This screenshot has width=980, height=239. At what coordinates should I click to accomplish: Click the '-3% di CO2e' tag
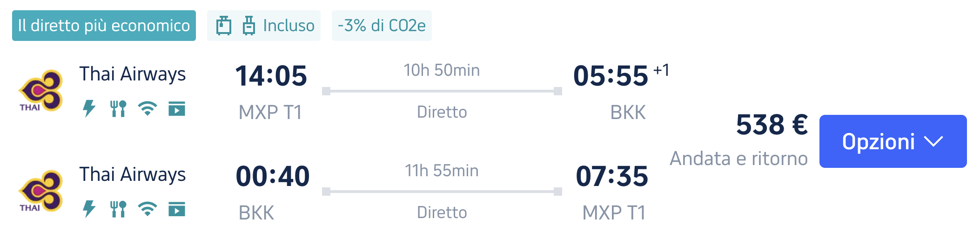tap(382, 26)
